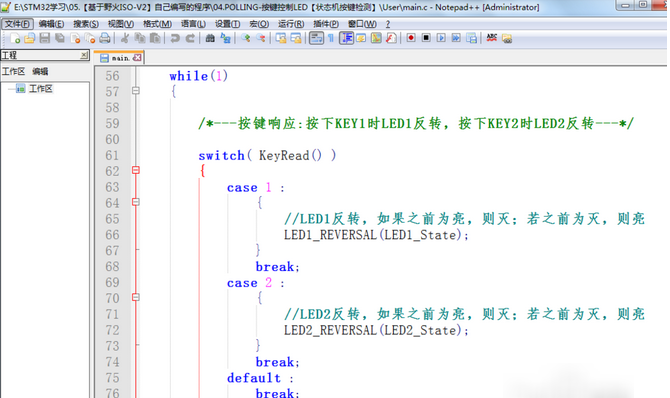The width and height of the screenshot is (670, 398).
Task: Toggle the ABC spell check icon
Action: 491,38
